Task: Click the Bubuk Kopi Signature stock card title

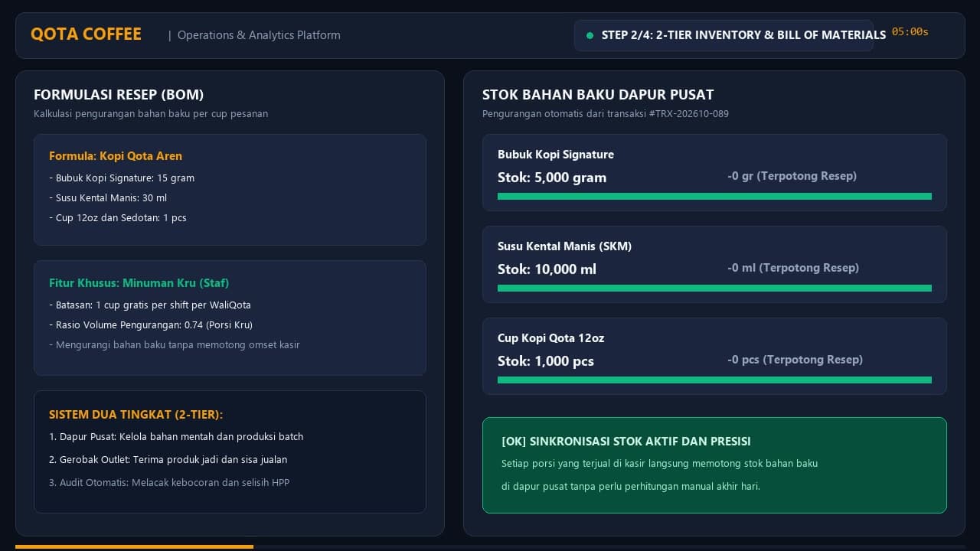Action: tap(556, 155)
